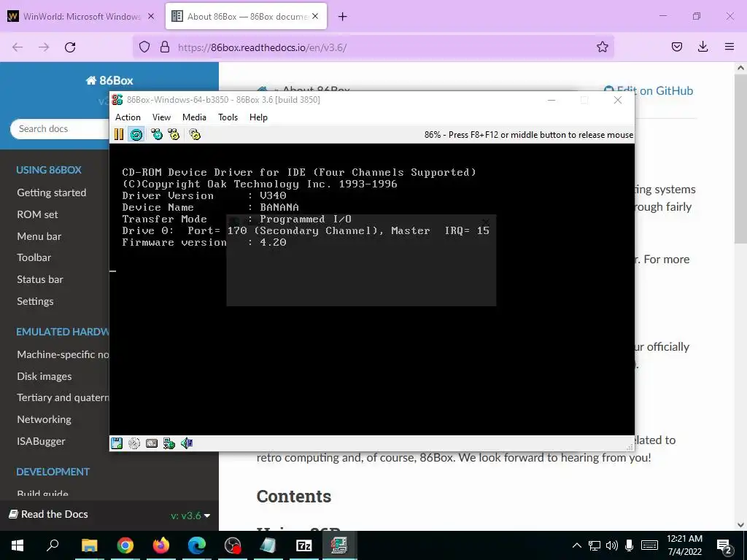
Task: Open Google Chrome from taskbar
Action: click(125, 545)
